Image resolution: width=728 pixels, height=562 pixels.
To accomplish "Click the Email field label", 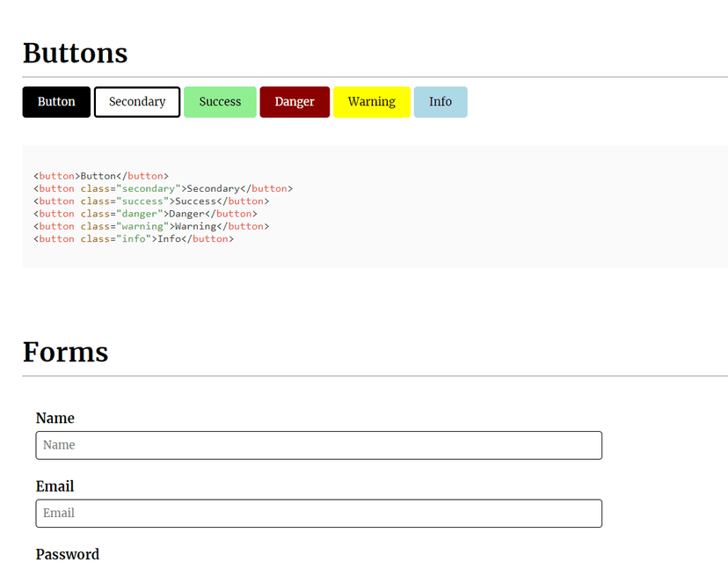I will 55,486.
